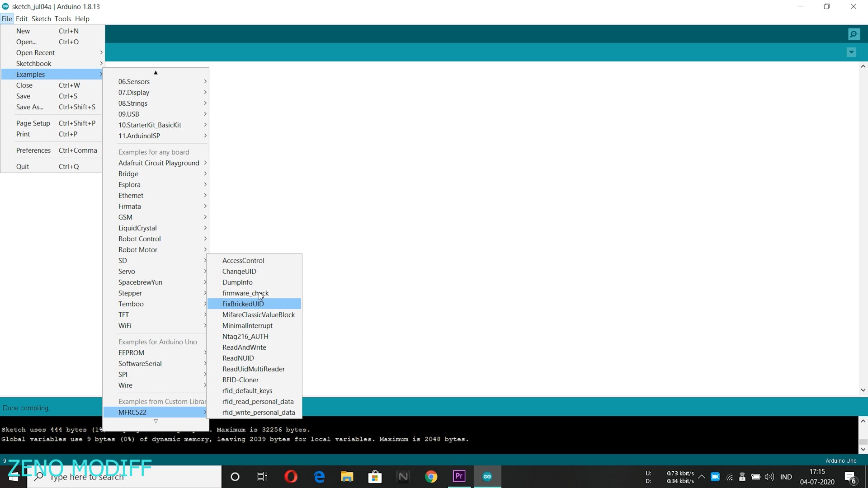Screen dimensions: 868x488
Task: Open the ReadAndWrite example
Action: pos(255,347)
